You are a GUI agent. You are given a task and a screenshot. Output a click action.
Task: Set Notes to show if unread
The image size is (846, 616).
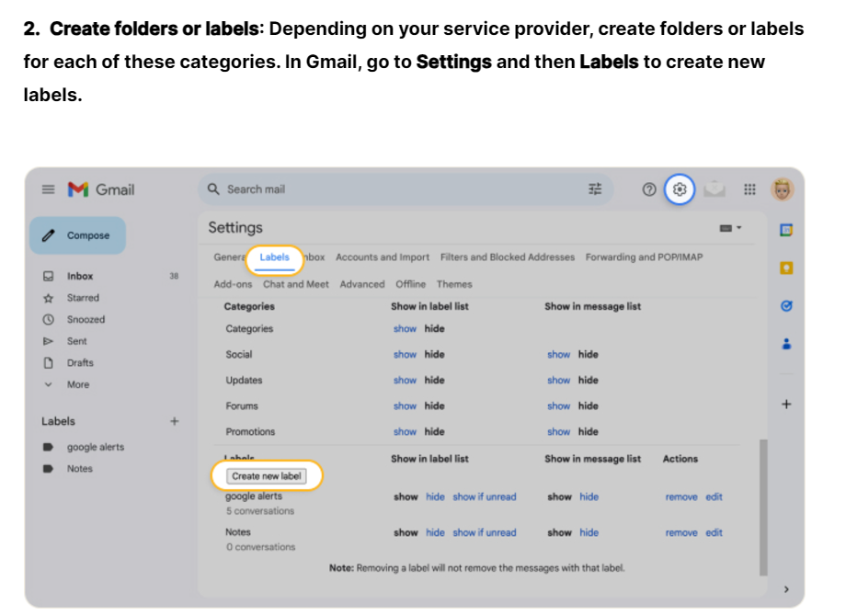[485, 532]
